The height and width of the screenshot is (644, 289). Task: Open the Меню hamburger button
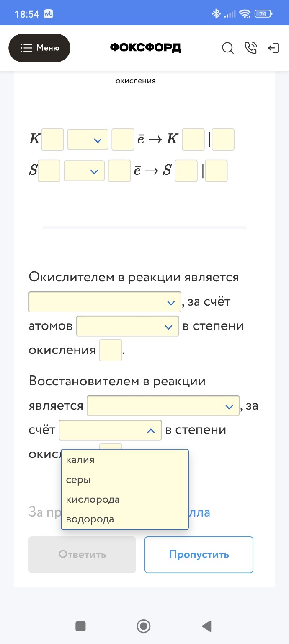click(x=39, y=48)
